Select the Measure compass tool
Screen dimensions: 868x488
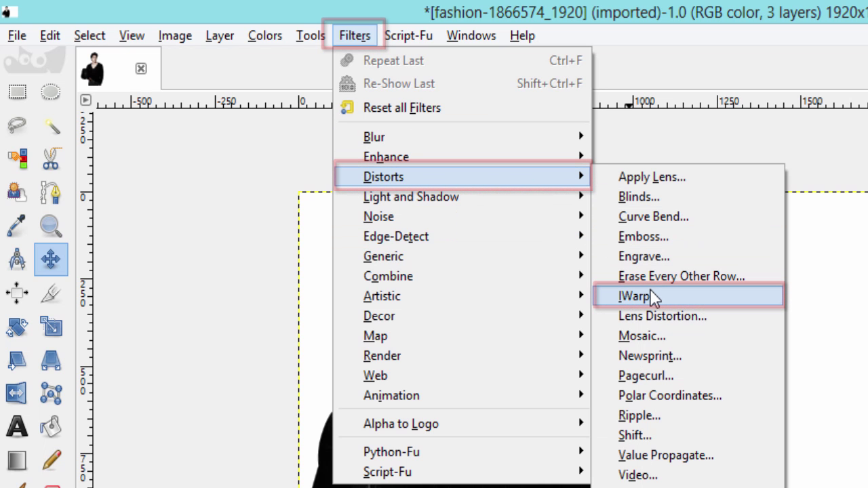17,260
